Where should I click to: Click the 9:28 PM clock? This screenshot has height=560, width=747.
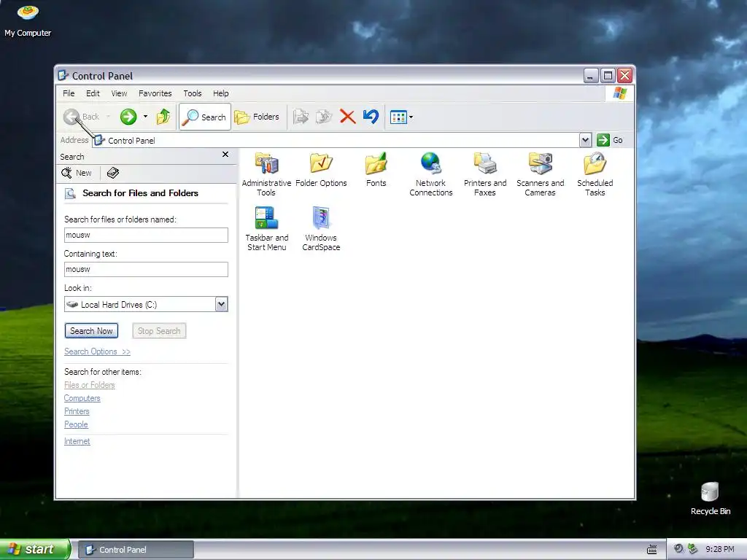[x=720, y=549]
